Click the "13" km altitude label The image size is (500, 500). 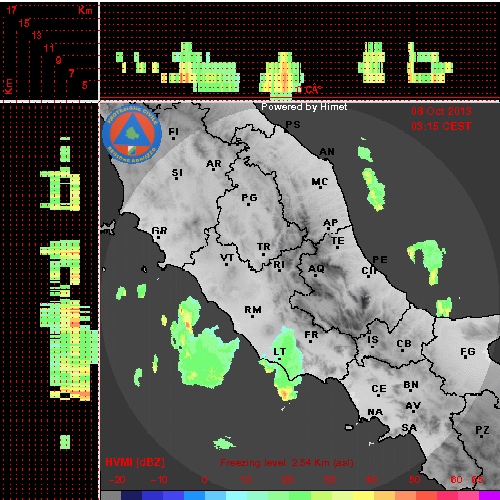36,35
